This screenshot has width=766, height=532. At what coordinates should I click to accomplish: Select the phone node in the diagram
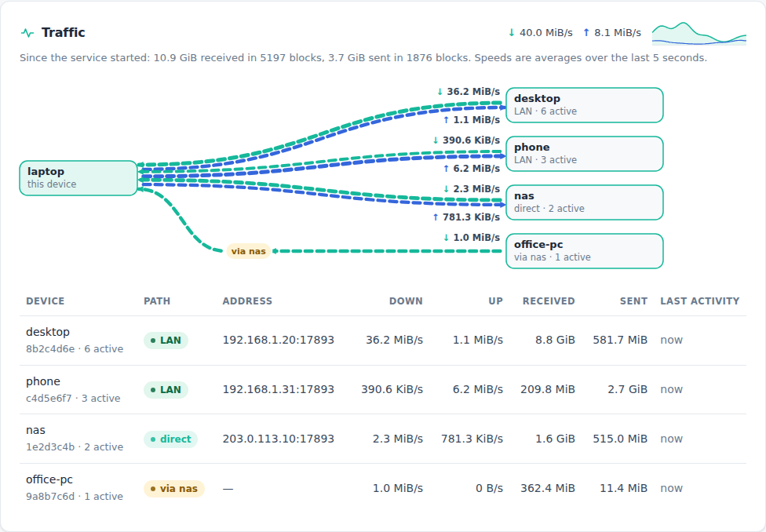point(584,154)
